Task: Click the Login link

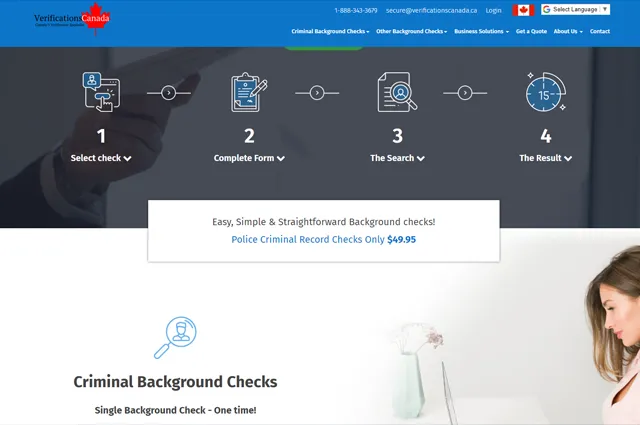Action: 494,10
